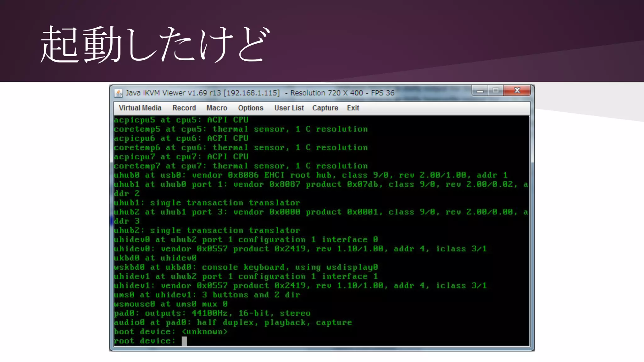Open the User List menu
The width and height of the screenshot is (644, 362).
289,108
